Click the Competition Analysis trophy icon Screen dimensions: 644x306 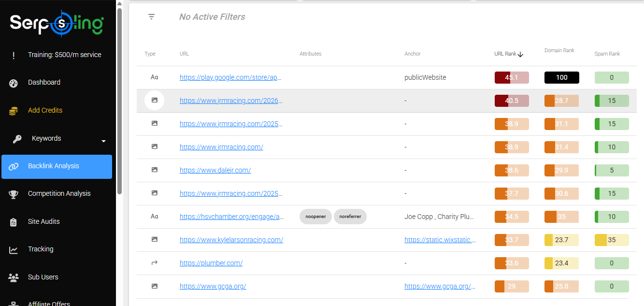click(x=14, y=194)
